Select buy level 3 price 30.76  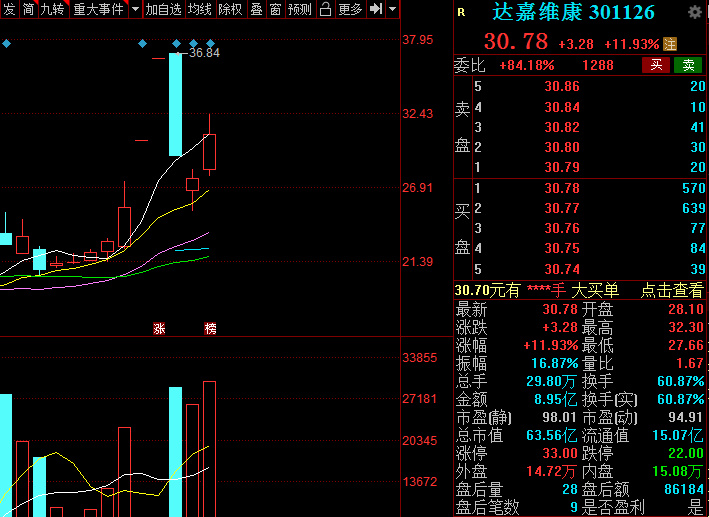(562, 228)
